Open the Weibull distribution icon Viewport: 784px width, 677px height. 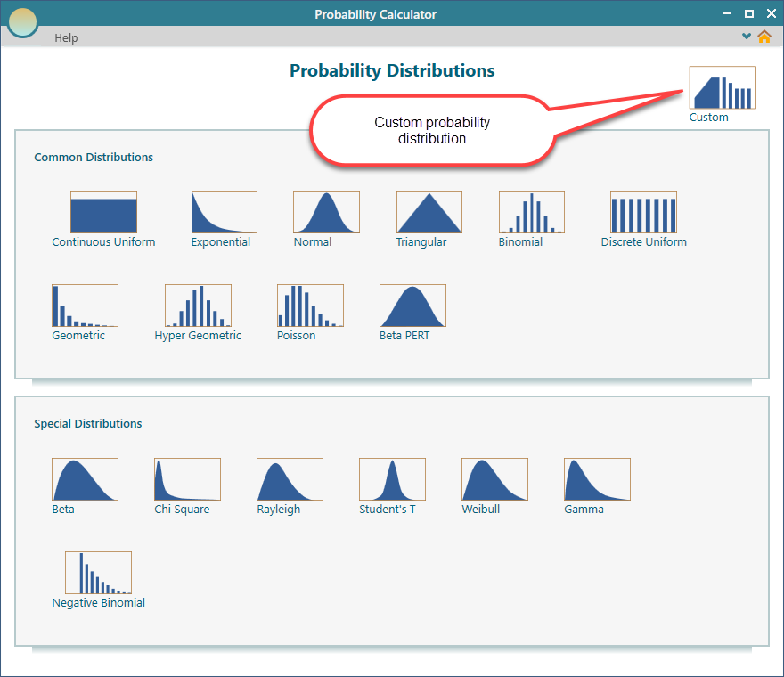coord(494,479)
